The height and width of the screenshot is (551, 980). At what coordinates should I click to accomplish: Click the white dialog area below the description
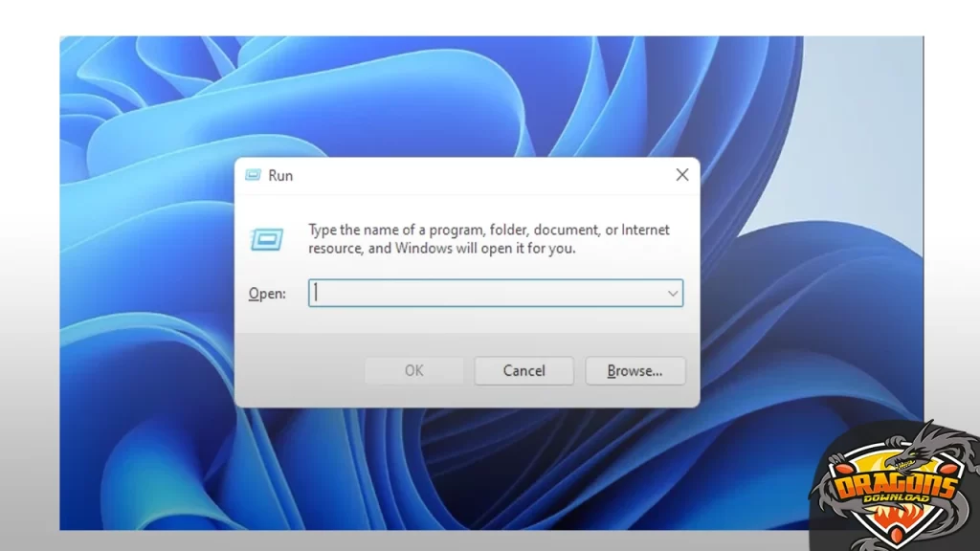(479, 320)
